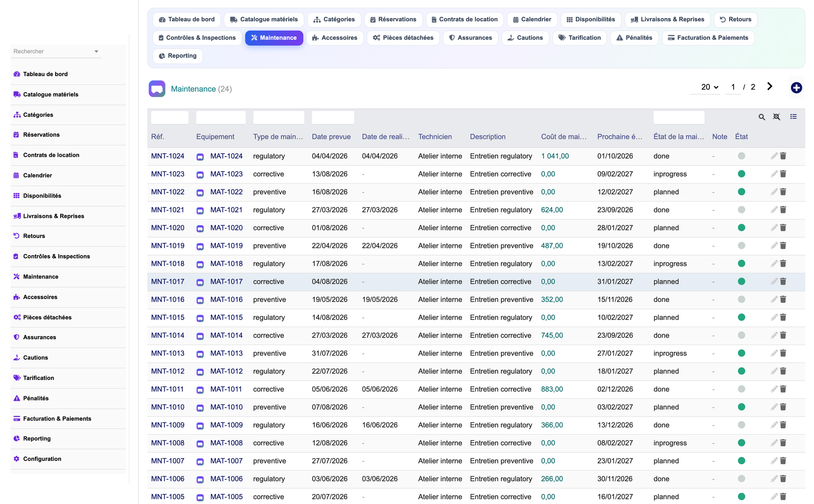Viewport: 814px width, 504px height.
Task: Click sidebar Calendrier calendar icon
Action: click(x=16, y=175)
